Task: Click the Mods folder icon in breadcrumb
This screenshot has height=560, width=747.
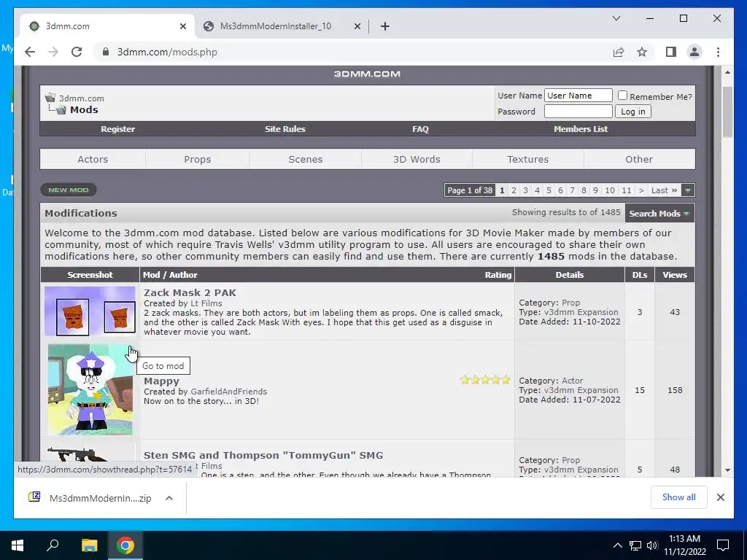Action: point(61,110)
